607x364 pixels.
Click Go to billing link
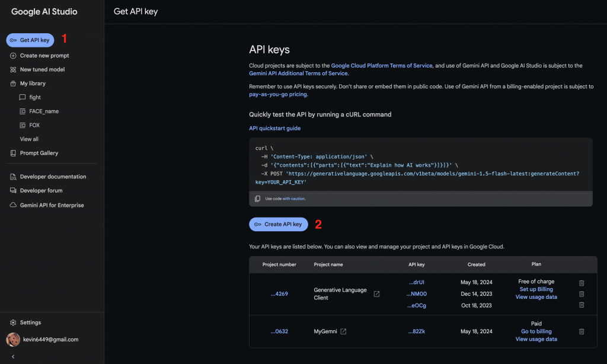click(x=536, y=331)
